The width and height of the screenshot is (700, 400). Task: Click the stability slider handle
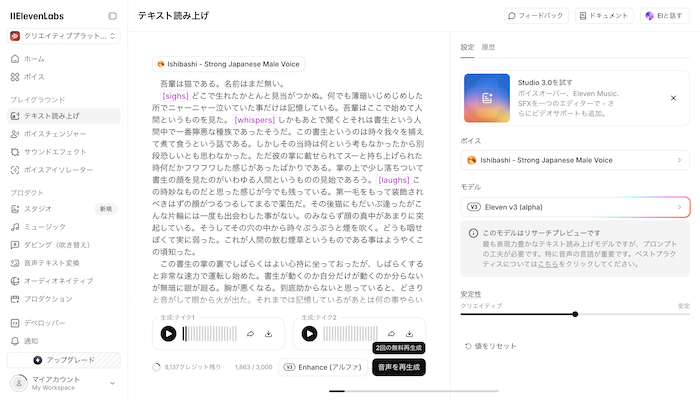tap(575, 314)
